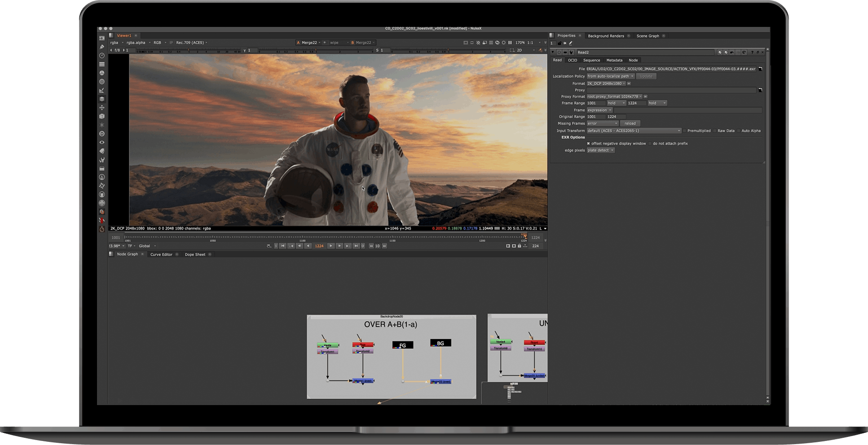
Task: Click the play forward button in timeline
Action: click(331, 246)
